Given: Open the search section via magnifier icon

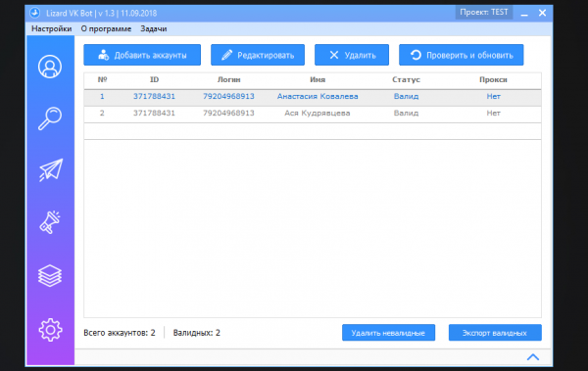Looking at the screenshot, I should [x=50, y=118].
